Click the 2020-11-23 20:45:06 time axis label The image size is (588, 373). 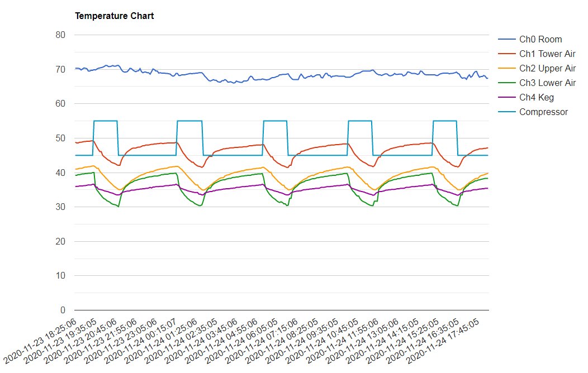point(80,341)
